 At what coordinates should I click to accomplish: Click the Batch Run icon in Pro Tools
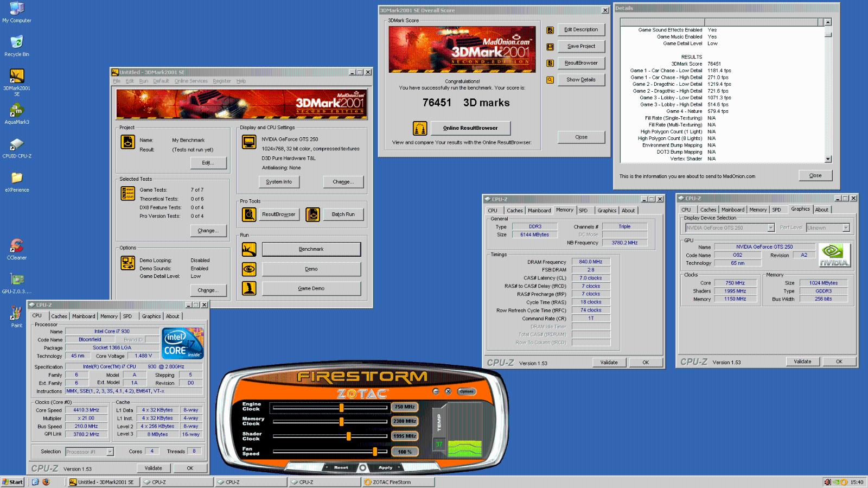[313, 214]
